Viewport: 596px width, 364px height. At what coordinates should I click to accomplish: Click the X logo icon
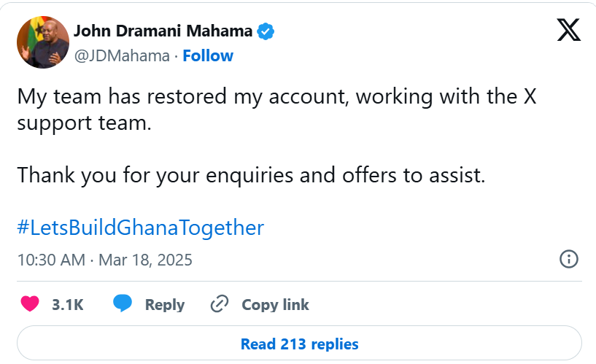pos(568,30)
